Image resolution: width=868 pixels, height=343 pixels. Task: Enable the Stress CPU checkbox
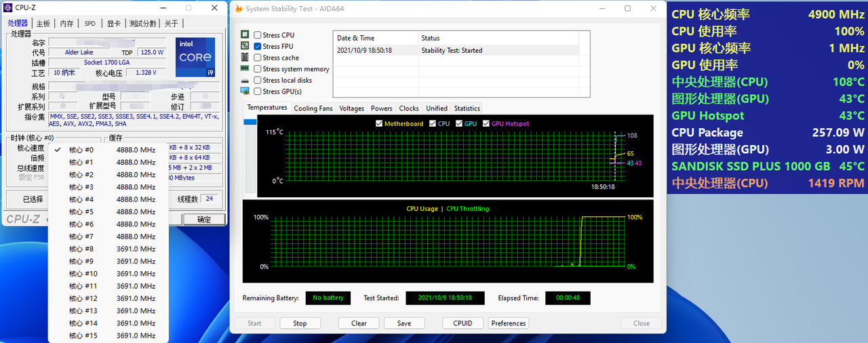[x=258, y=35]
